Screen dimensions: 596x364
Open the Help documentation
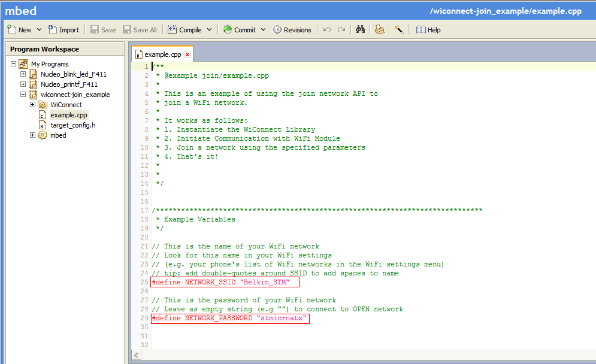click(428, 29)
